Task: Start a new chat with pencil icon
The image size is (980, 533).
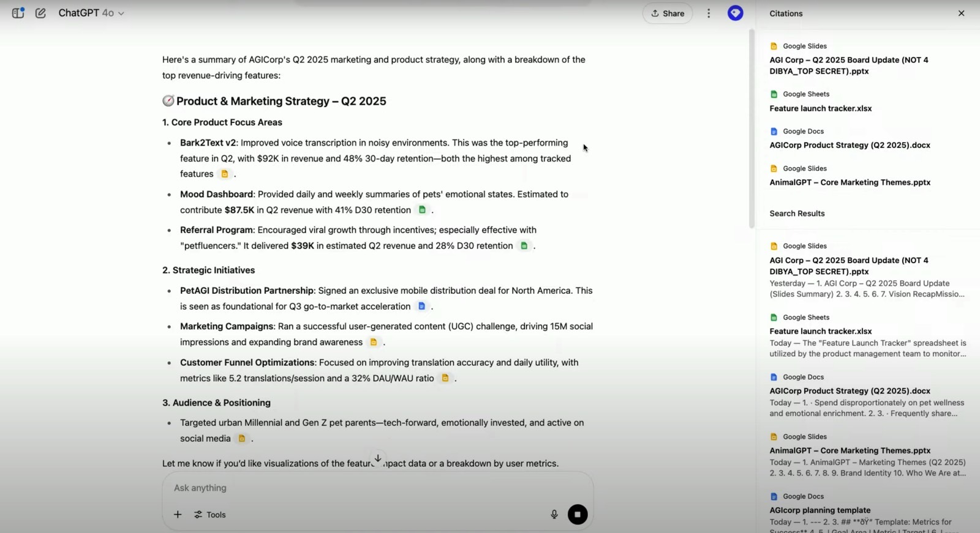Action: pos(40,13)
